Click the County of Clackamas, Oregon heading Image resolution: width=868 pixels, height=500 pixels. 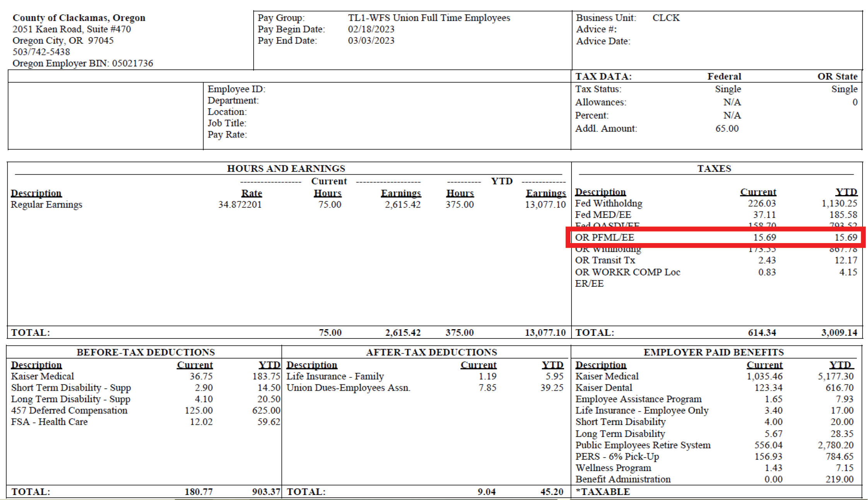click(x=79, y=18)
